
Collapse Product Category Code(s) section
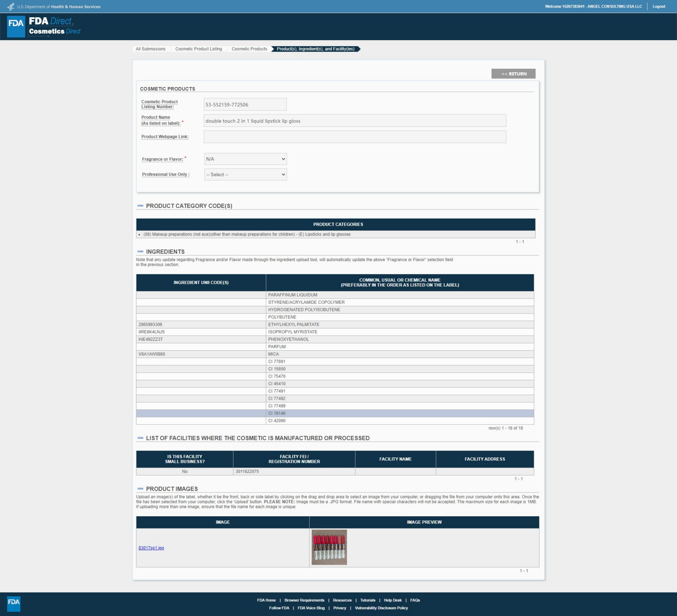(140, 206)
